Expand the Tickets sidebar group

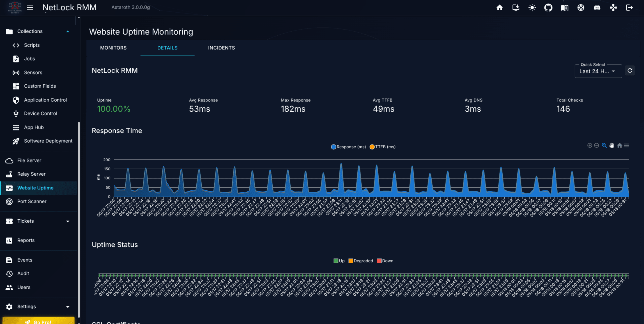point(39,221)
